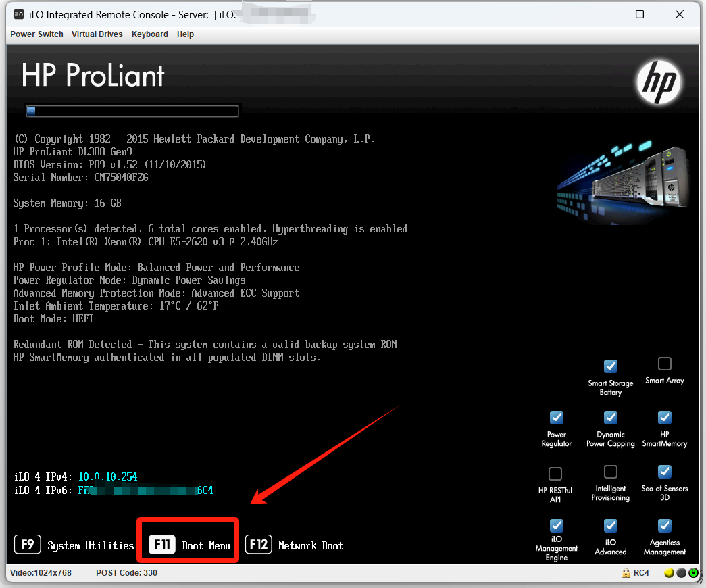Click the HP logo in the corner
This screenshot has width=706, height=588.
tap(659, 82)
